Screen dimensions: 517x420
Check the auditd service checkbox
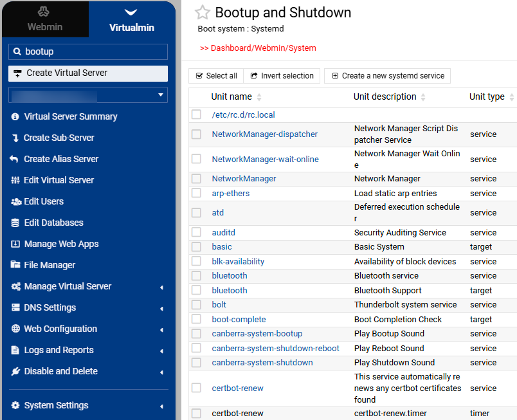click(197, 232)
